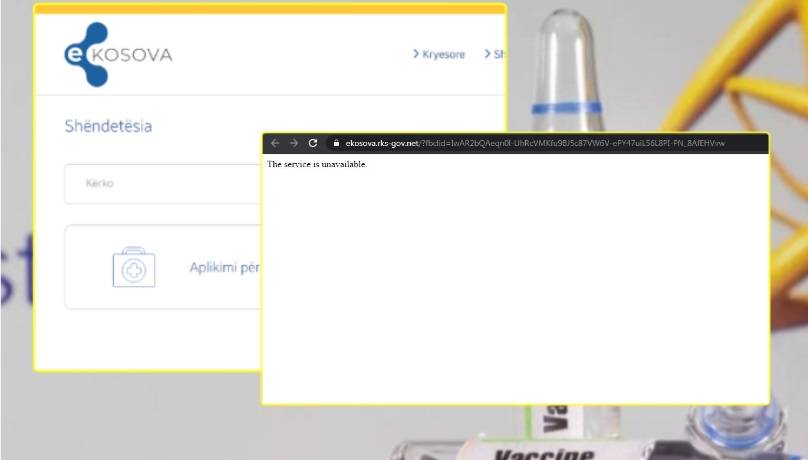808x460 pixels.
Task: Click the blue eKosova logo emblem
Action: click(87, 54)
